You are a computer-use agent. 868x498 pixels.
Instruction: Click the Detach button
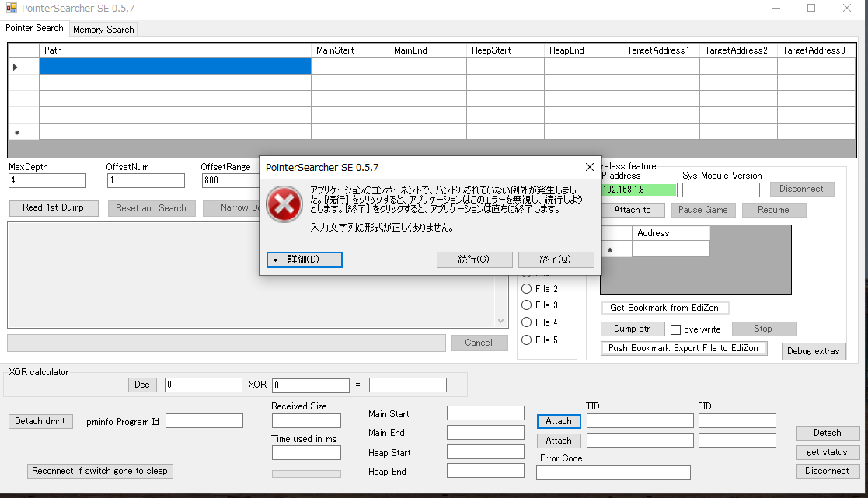pos(828,433)
